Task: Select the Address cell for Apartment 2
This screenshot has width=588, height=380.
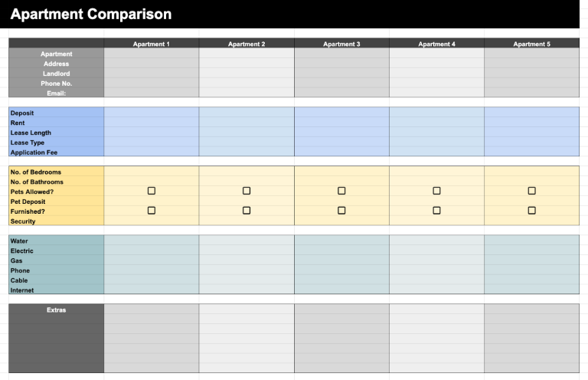Action: coord(247,64)
